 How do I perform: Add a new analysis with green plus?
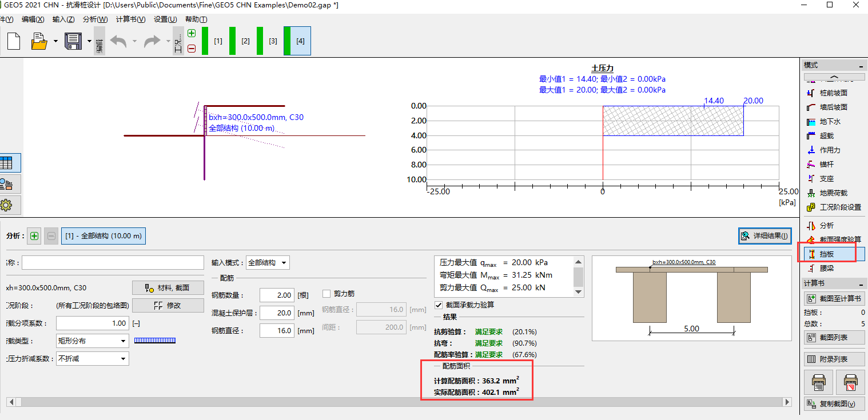point(34,235)
